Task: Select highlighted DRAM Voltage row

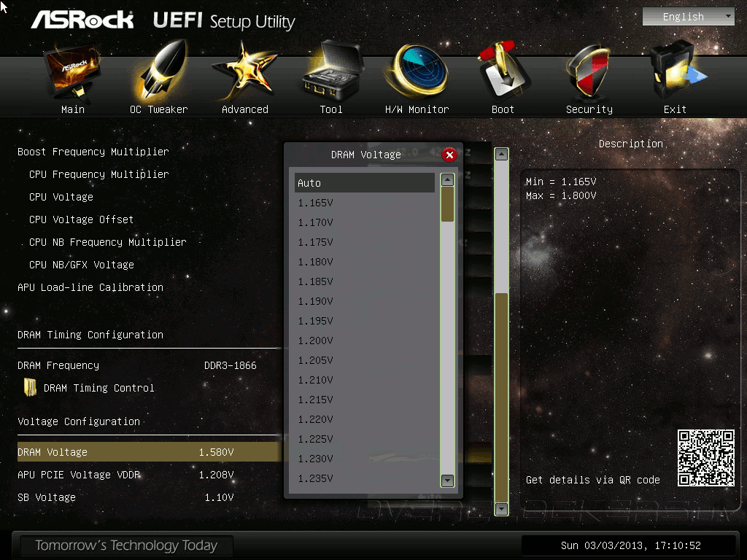Action: pos(147,452)
